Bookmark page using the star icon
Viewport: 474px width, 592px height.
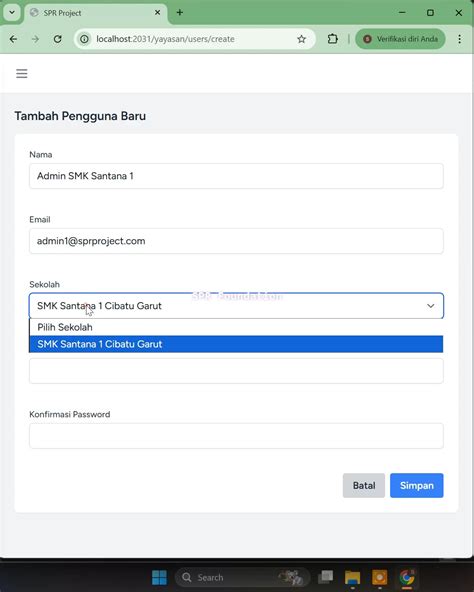click(301, 39)
